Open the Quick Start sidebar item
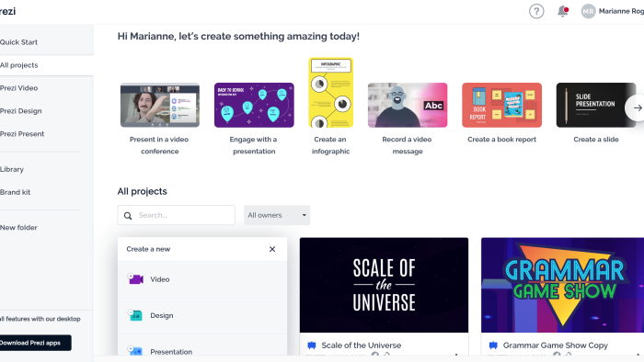 (x=18, y=42)
